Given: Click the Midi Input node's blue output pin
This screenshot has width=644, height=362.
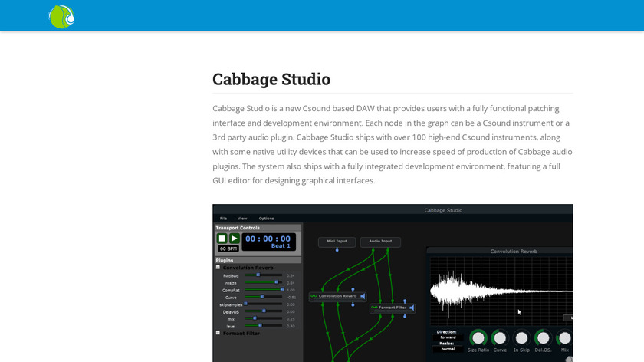Looking at the screenshot, I should (x=337, y=249).
